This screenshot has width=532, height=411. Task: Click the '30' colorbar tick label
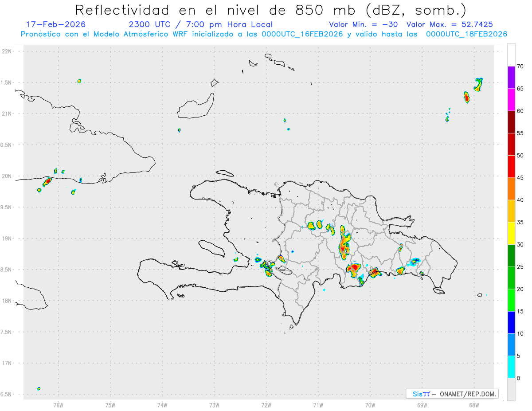pos(520,245)
